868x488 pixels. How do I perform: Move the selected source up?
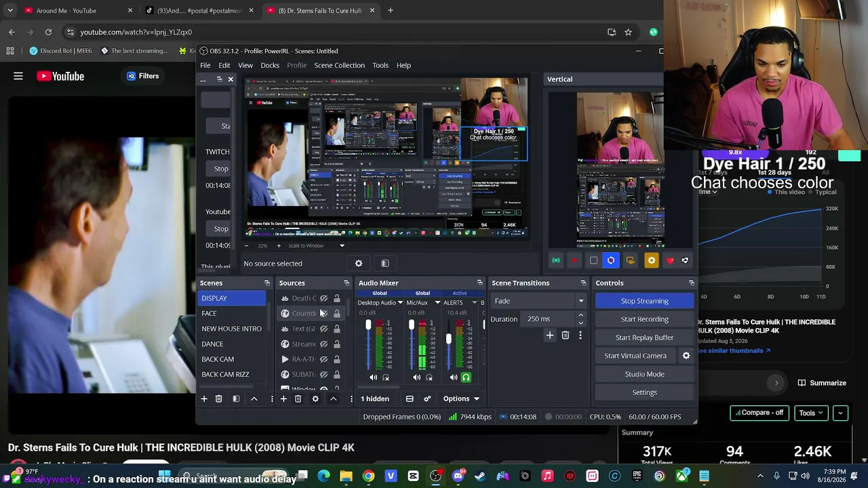(333, 399)
